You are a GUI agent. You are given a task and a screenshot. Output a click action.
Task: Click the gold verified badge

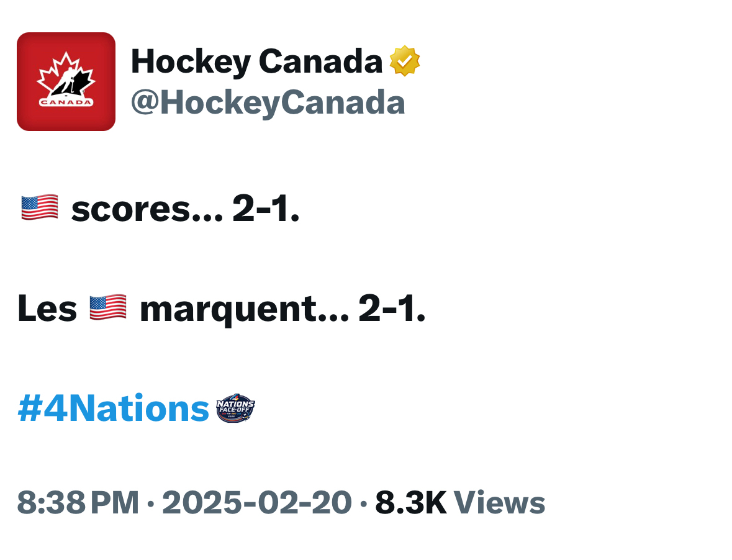404,61
